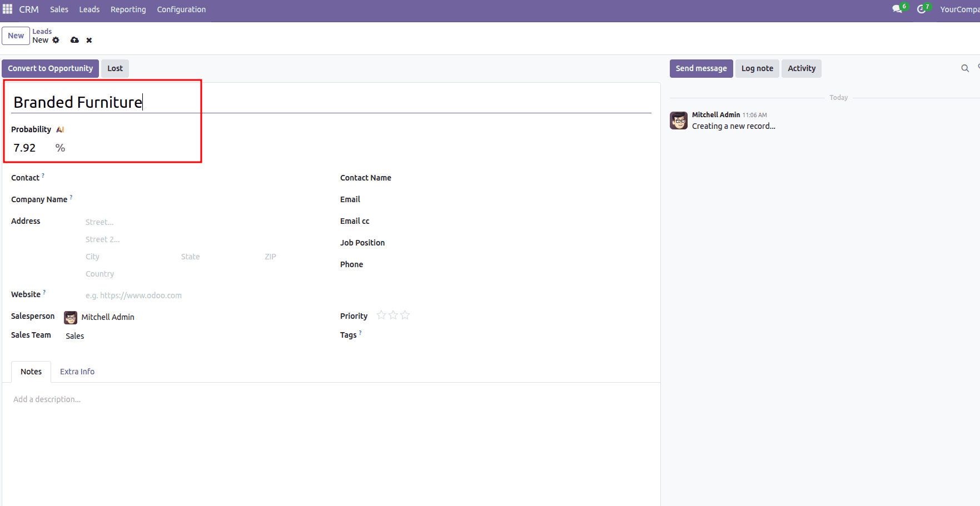Click Mitchell Admin's avatar in the chatter
This screenshot has height=506, width=980.
point(678,120)
